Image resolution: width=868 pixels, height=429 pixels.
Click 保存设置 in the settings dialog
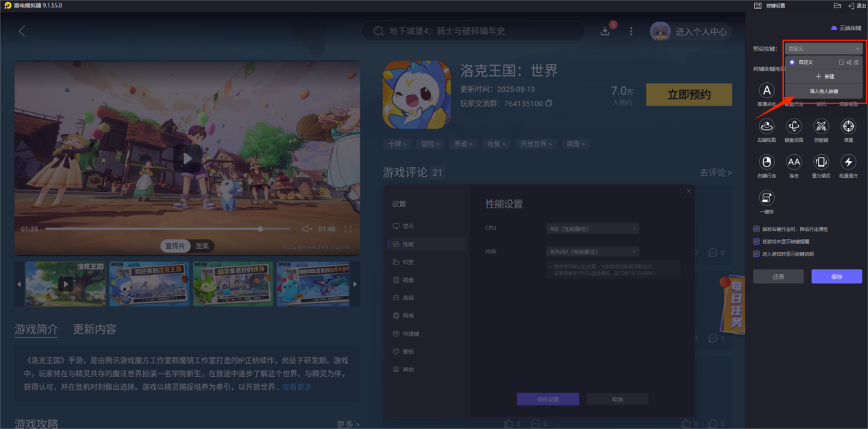point(547,399)
